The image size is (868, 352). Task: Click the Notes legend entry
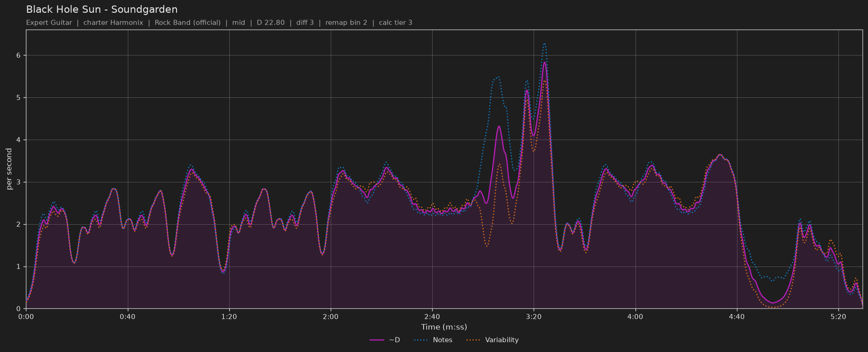tap(434, 340)
